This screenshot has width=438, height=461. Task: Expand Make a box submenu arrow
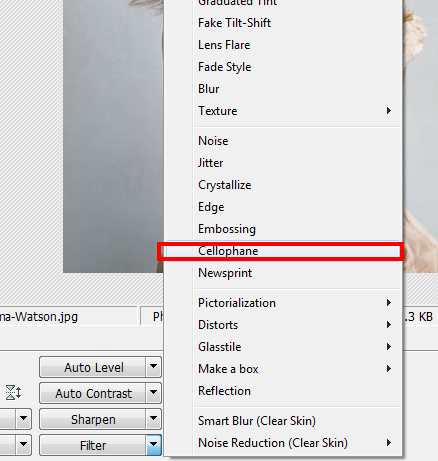click(389, 369)
